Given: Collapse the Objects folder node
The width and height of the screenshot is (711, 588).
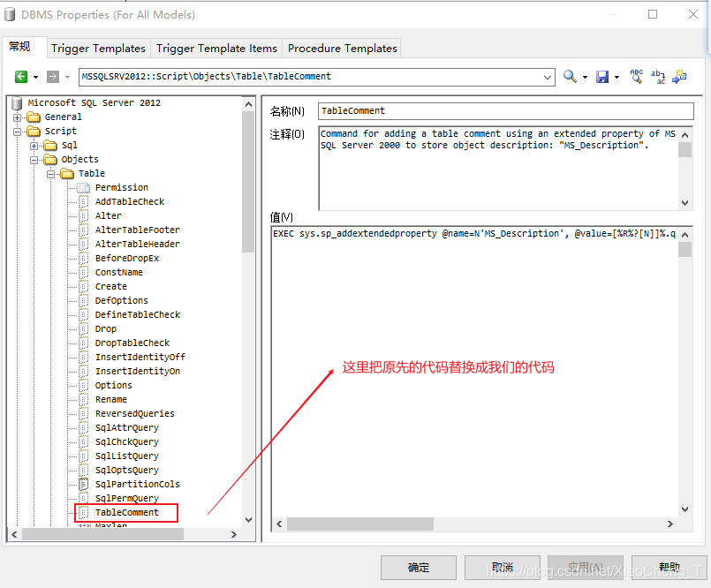Looking at the screenshot, I should tap(34, 160).
